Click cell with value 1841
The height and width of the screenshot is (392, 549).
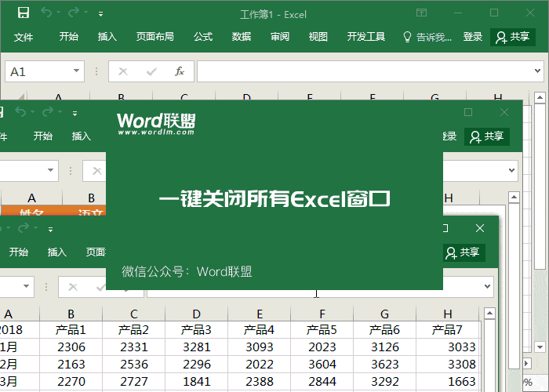[x=196, y=381]
